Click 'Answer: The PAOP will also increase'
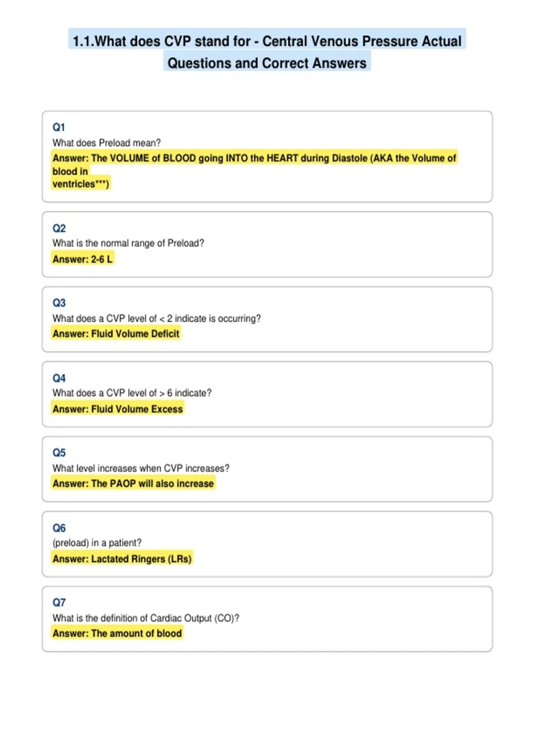This screenshot has width=534, height=756. (x=133, y=483)
